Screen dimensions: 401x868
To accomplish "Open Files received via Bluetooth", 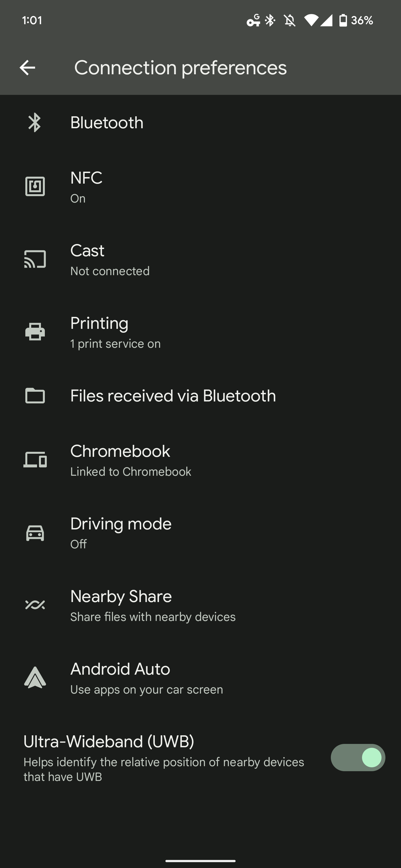I will [x=173, y=396].
